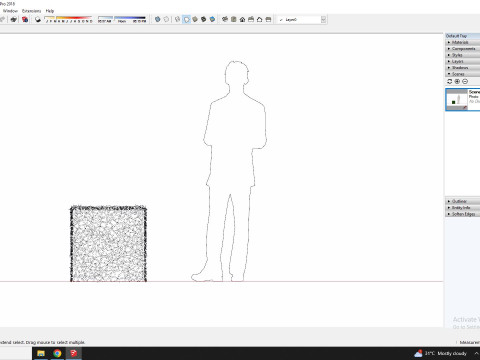Select the Monochrome face style
Image resolution: width=480 pixels, height=360 pixels.
[212, 19]
